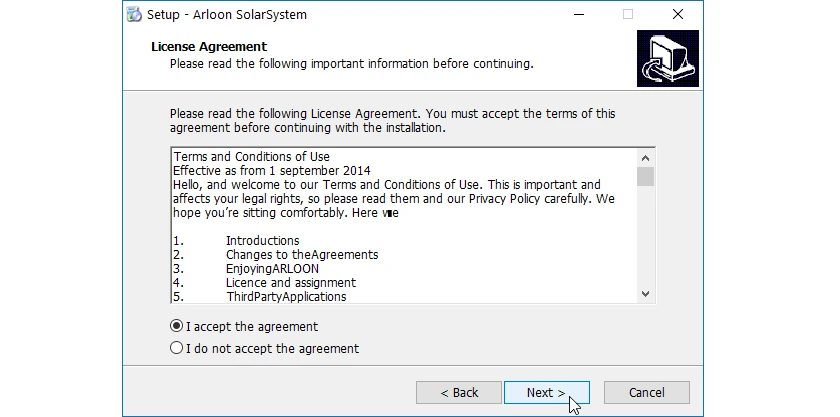Select the 'I accept the agreement' radio button
840x417 pixels.
pyautogui.click(x=176, y=326)
